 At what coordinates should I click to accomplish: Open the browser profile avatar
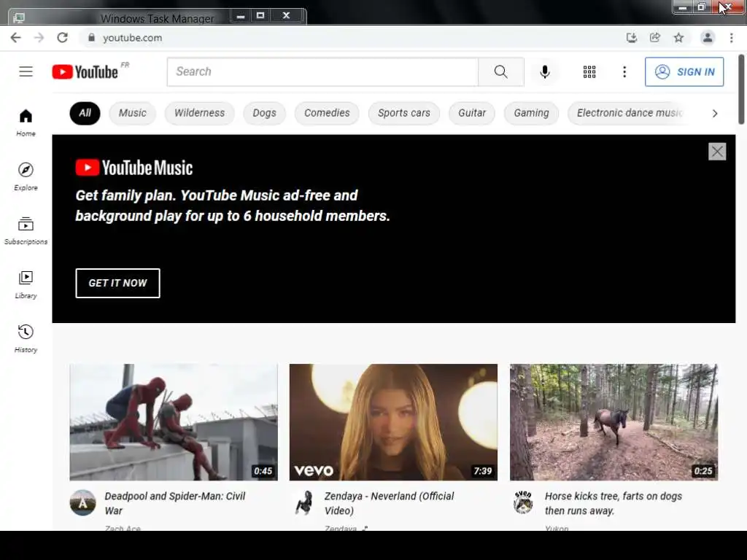pyautogui.click(x=708, y=38)
